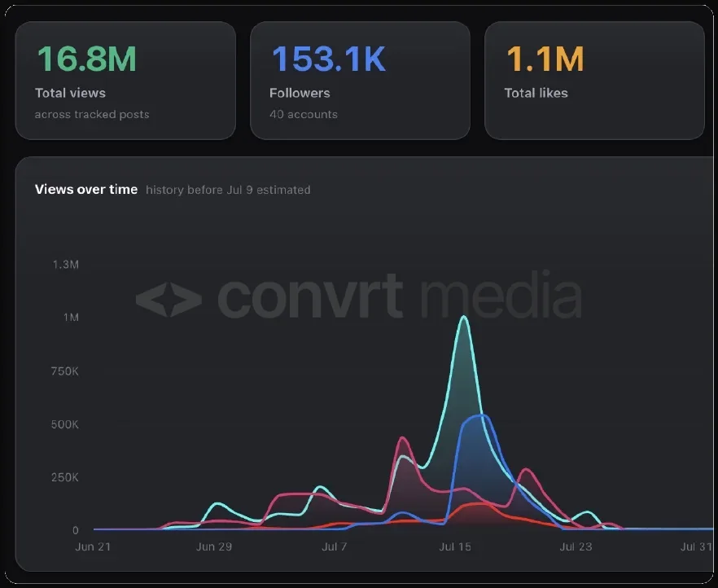Screen dimensions: 718x588
Task: Click the 750K y-axis label
Action: coord(64,371)
